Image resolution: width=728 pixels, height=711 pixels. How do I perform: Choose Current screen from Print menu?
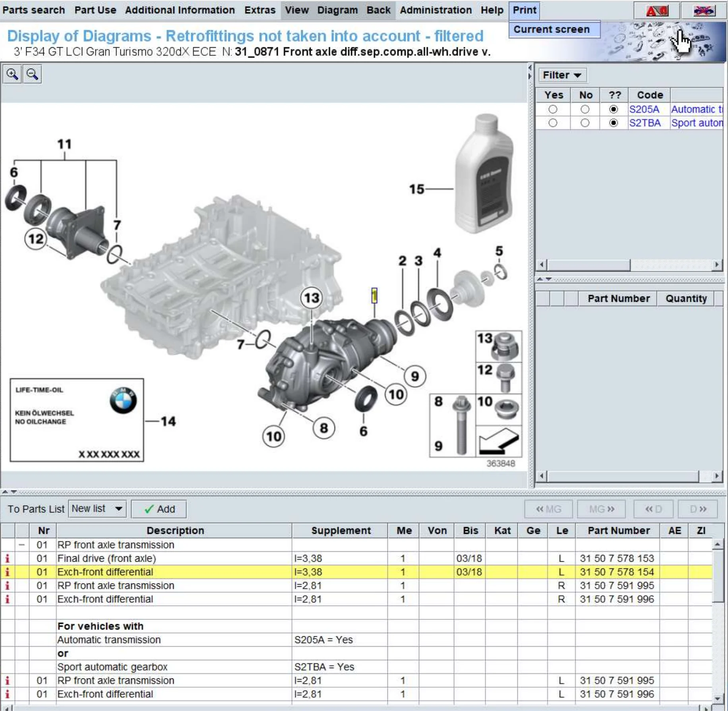pos(551,29)
